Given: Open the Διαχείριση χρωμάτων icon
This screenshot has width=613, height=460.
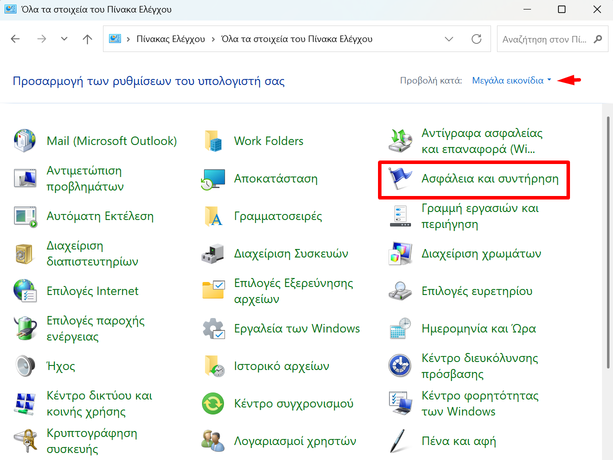Looking at the screenshot, I should (400, 254).
